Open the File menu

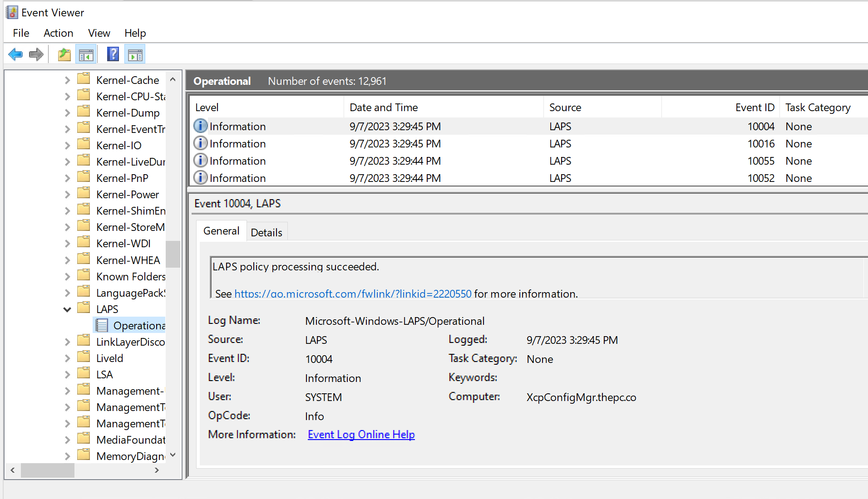click(21, 33)
